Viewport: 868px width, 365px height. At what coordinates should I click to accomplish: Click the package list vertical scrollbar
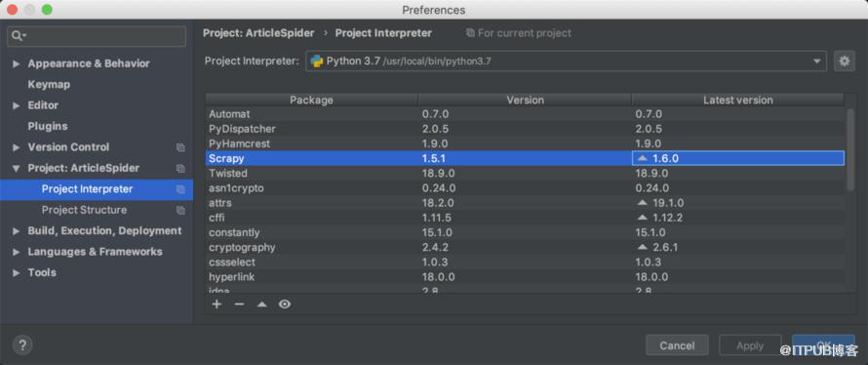pyautogui.click(x=849, y=150)
